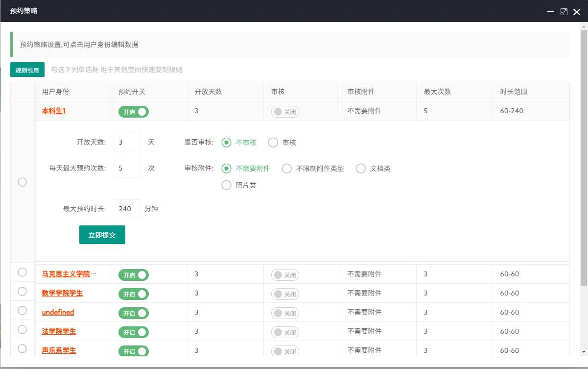Viewport: 588px width, 369px height.
Task: Toggle 审核 switch for 马克思主义学院
Action: click(285, 275)
